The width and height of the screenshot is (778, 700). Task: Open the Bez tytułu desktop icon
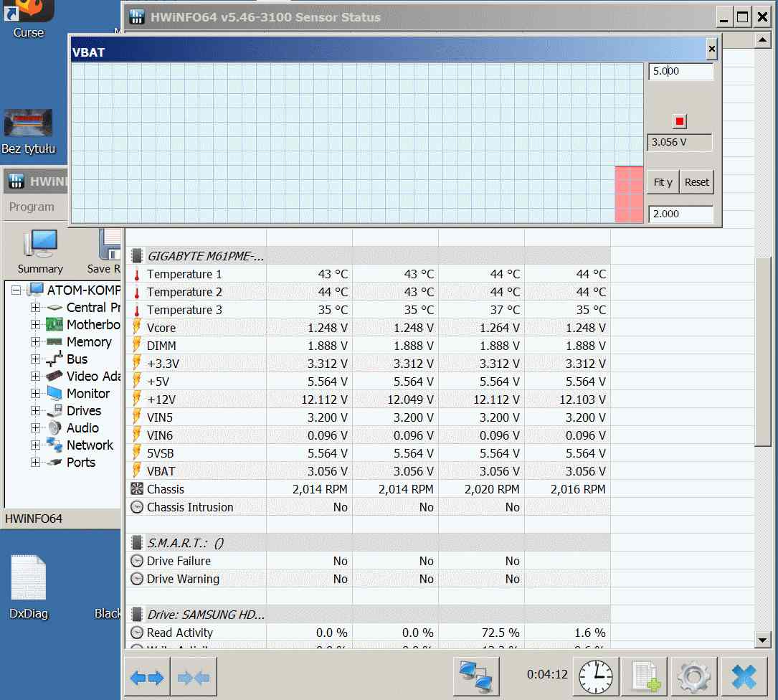click(28, 132)
